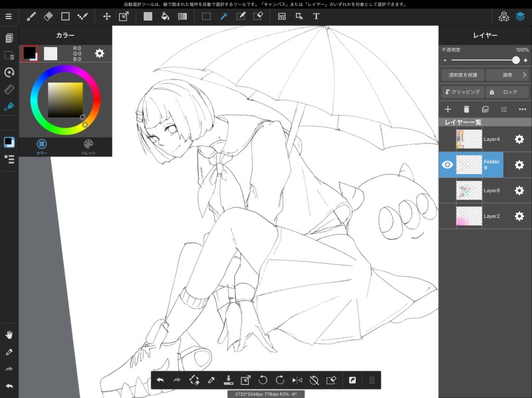Open the Materials cubes panel
This screenshot has width=532, height=398.
tap(503, 16)
